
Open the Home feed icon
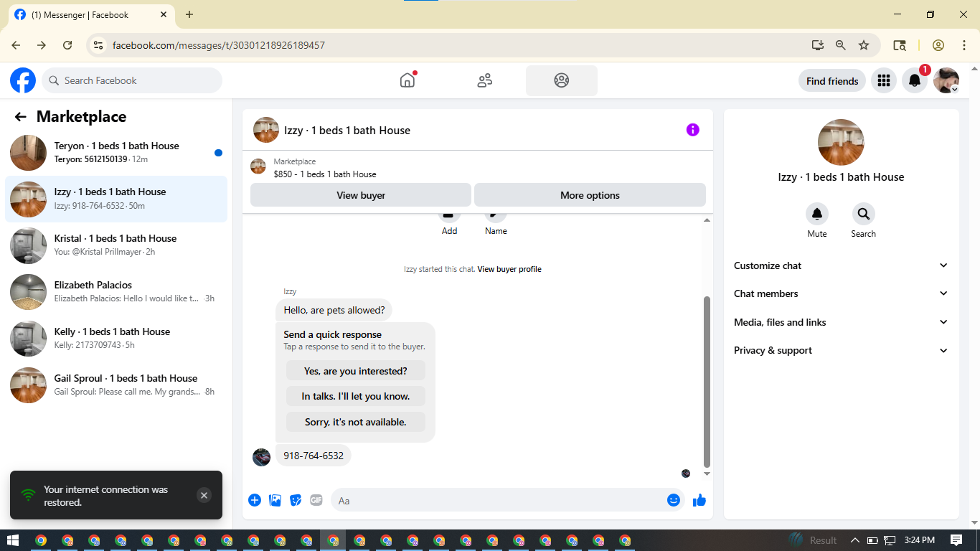tap(407, 80)
